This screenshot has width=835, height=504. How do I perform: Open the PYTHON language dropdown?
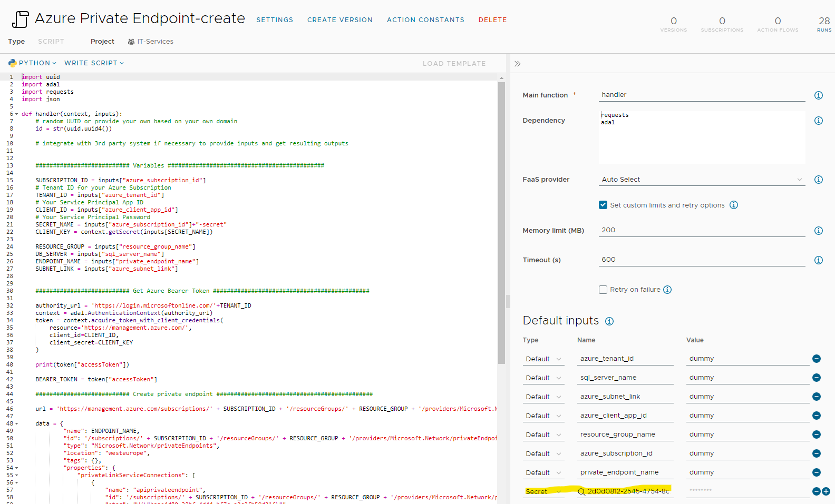33,63
